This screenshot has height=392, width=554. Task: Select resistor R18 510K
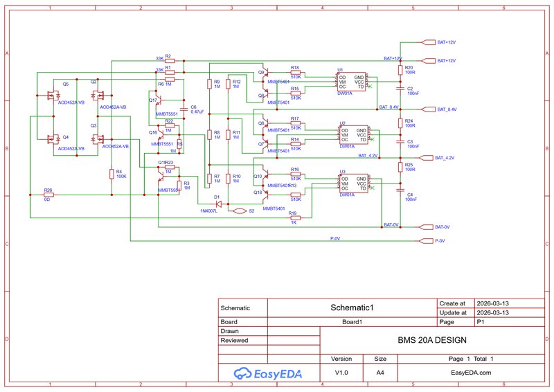click(x=296, y=73)
